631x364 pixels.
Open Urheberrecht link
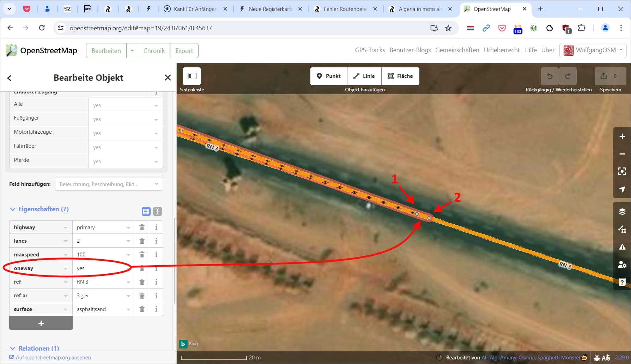pyautogui.click(x=502, y=50)
